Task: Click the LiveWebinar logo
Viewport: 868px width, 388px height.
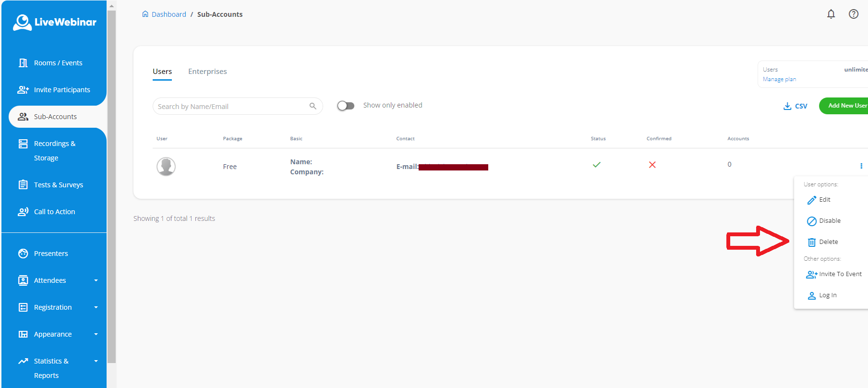Action: point(55,22)
